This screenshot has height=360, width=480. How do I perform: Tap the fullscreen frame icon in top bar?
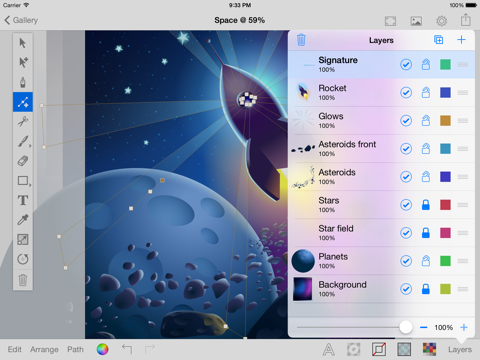[x=390, y=21]
